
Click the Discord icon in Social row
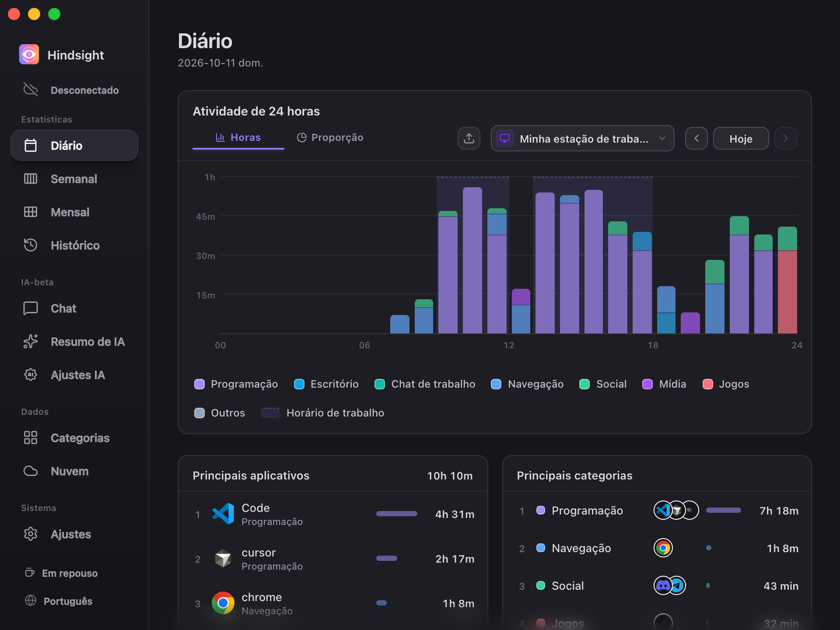(x=663, y=585)
